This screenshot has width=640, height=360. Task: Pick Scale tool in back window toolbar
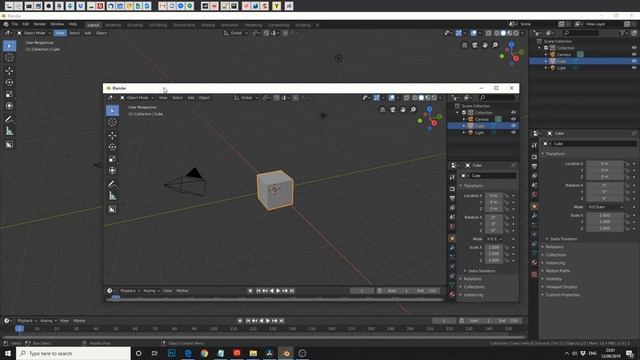(x=9, y=94)
